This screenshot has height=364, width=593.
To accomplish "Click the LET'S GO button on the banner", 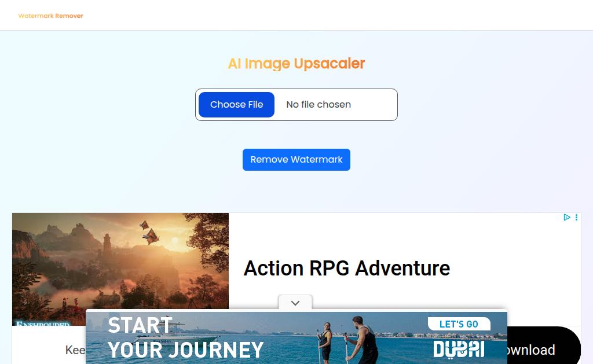I will pyautogui.click(x=459, y=324).
